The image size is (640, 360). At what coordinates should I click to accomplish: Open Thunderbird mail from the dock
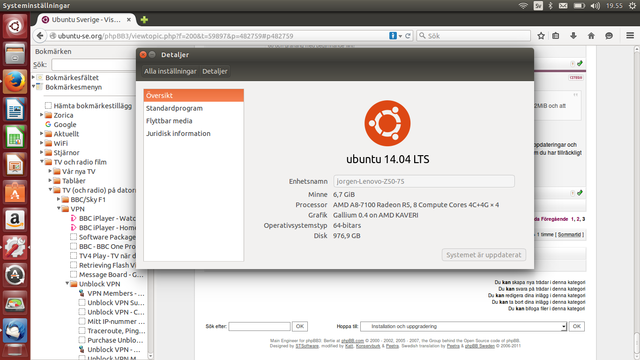coord(15,331)
